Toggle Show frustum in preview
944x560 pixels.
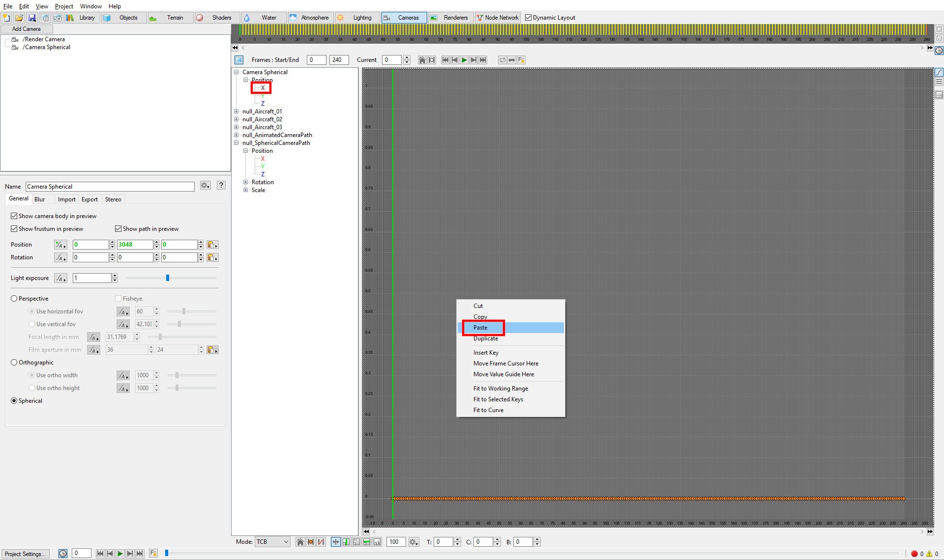coord(14,229)
